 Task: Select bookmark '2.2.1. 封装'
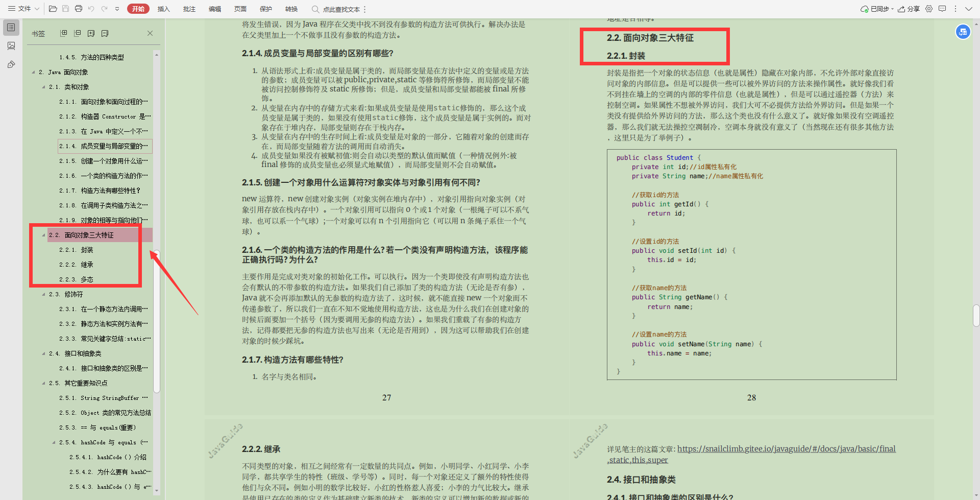click(x=76, y=250)
